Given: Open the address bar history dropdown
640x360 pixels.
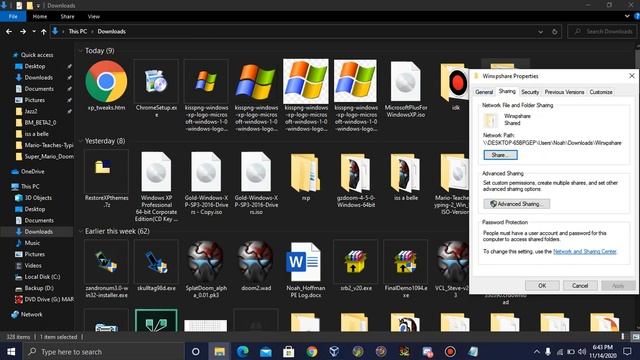Looking at the screenshot, I should [x=540, y=31].
